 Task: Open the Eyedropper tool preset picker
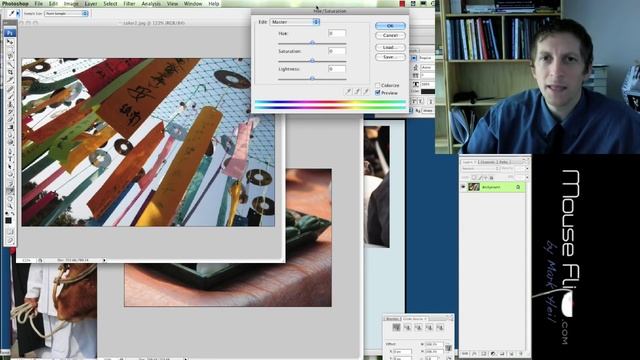(x=18, y=13)
